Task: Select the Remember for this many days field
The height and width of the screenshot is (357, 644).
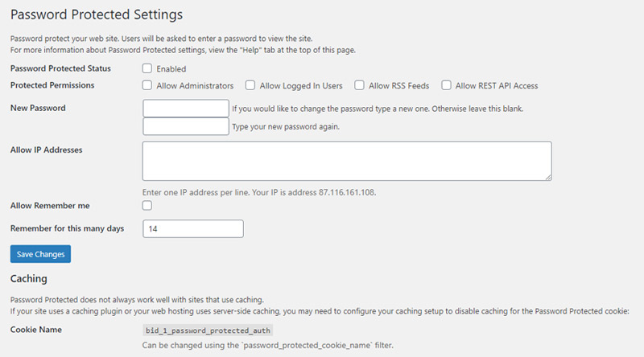Action: pyautogui.click(x=193, y=228)
